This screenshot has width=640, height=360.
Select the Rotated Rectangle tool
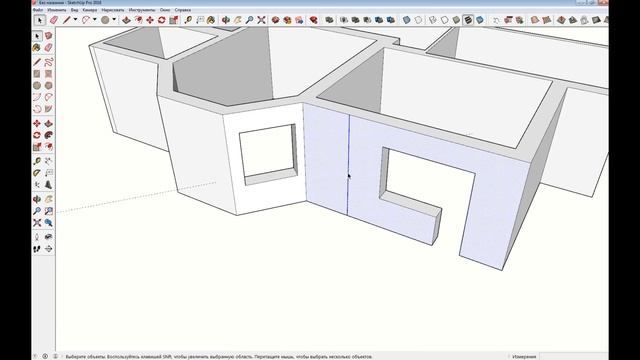(x=49, y=74)
